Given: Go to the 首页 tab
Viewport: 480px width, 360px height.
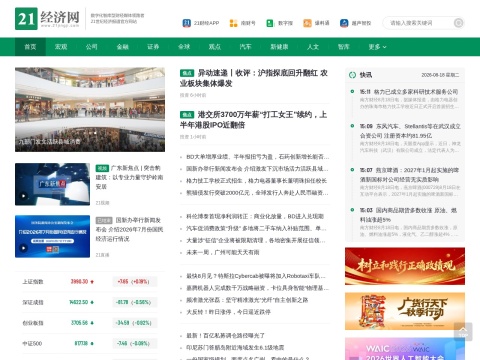Looking at the screenshot, I should click(30, 47).
